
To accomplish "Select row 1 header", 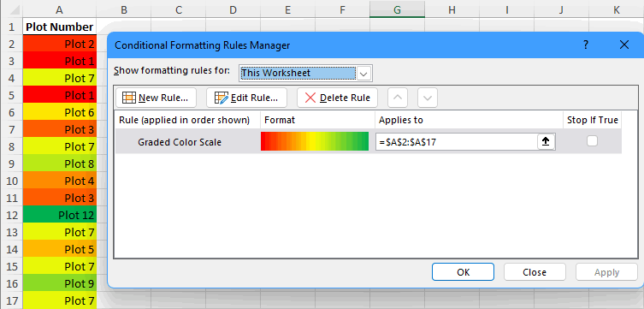I will [11, 27].
